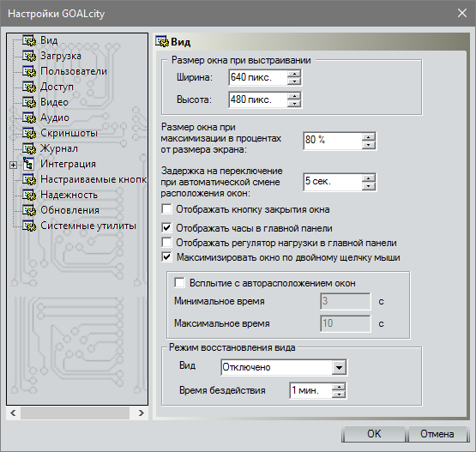Uncheck Отображать часы в главной панели
The image size is (476, 452).
(166, 228)
